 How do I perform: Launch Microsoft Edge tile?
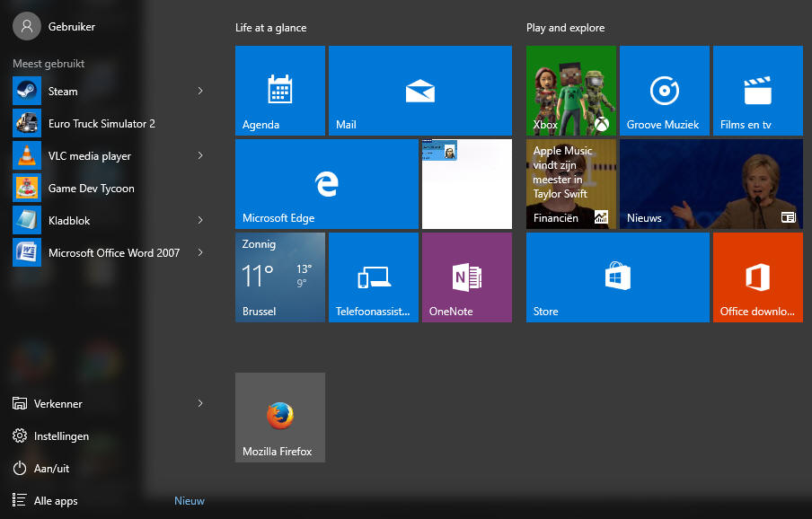pos(327,184)
